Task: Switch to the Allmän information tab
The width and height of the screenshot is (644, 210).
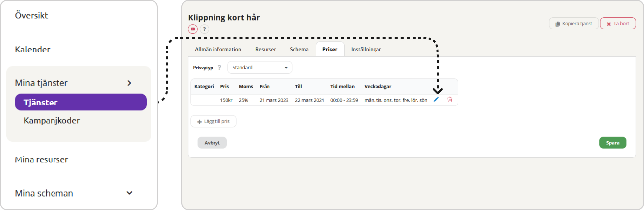Action: [x=218, y=50]
